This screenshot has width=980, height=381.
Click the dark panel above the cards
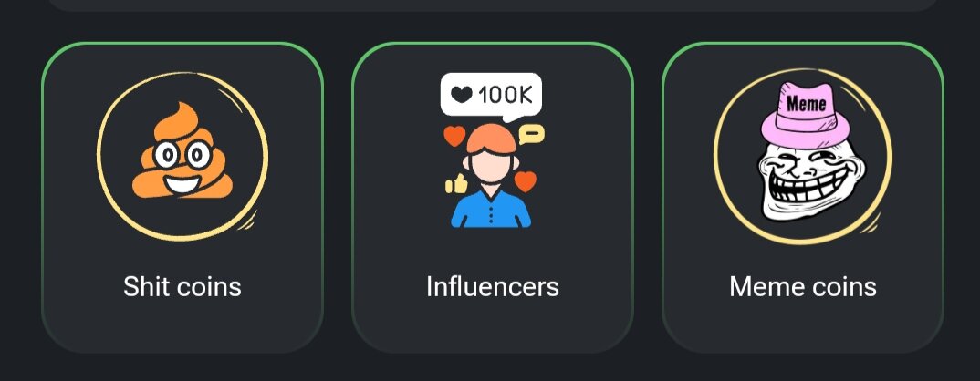(493, 5)
